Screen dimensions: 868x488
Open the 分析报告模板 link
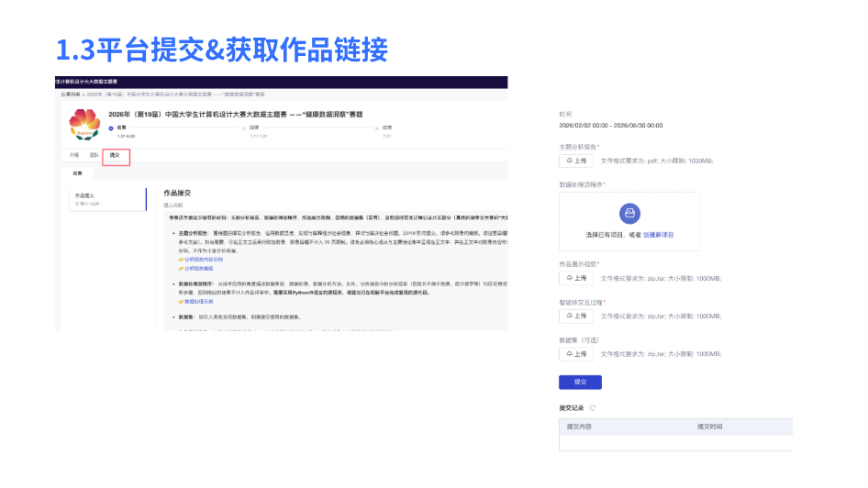coord(198,269)
